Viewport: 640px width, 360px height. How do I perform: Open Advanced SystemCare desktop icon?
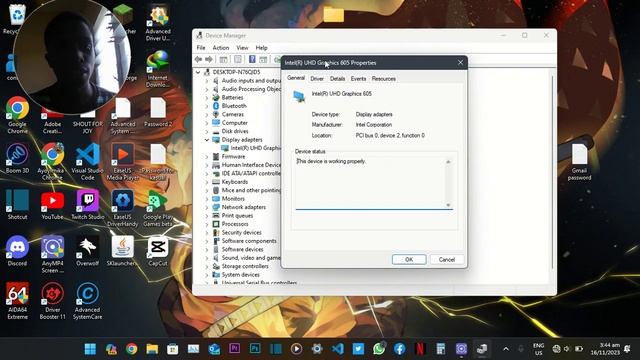pyautogui.click(x=87, y=301)
